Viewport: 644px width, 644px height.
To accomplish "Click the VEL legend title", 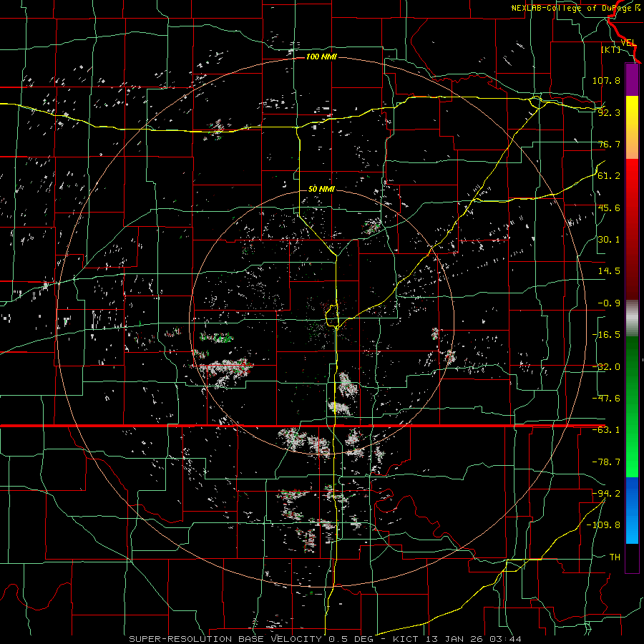I will 628,43.
